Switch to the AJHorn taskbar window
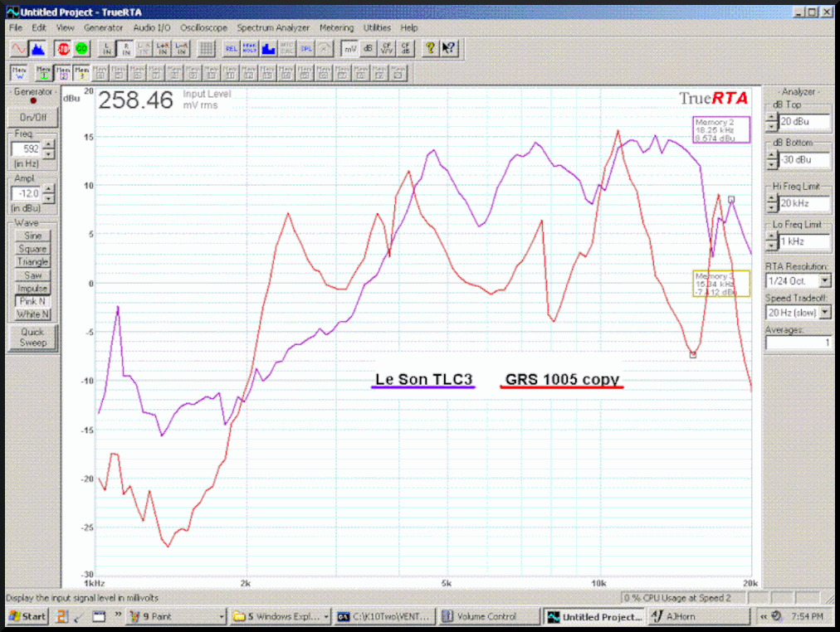Viewport: 840px width, 632px height. point(699,616)
